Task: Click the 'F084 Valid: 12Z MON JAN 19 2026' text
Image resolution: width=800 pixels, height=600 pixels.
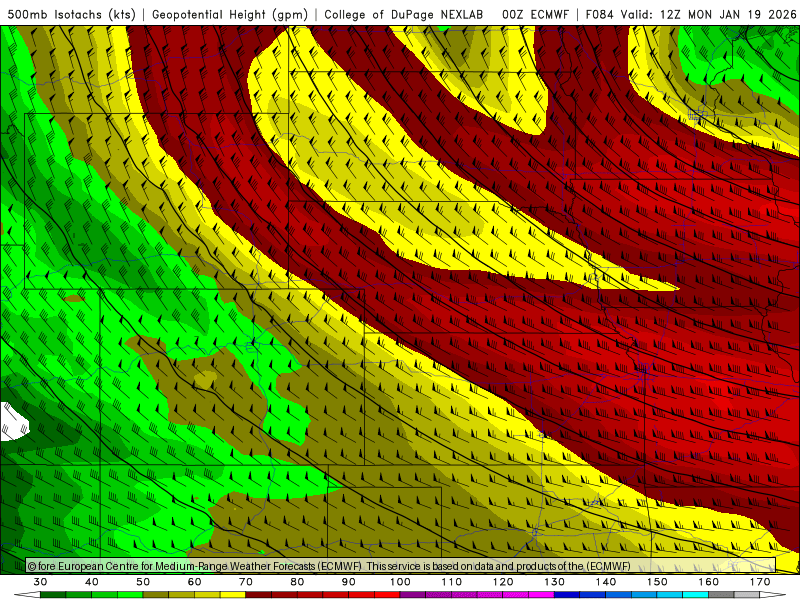Action: (691, 15)
